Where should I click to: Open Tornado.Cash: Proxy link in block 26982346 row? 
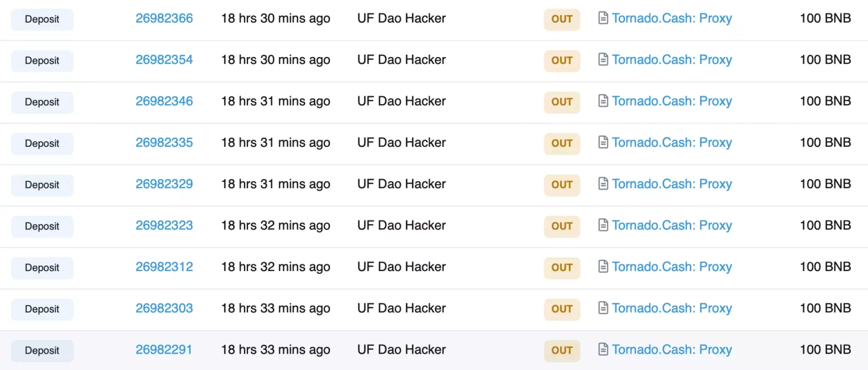[672, 101]
